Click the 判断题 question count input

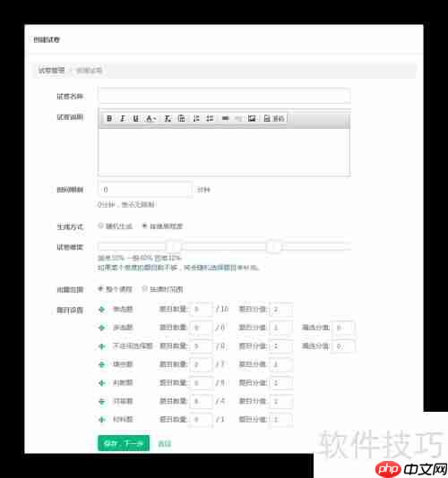click(201, 383)
